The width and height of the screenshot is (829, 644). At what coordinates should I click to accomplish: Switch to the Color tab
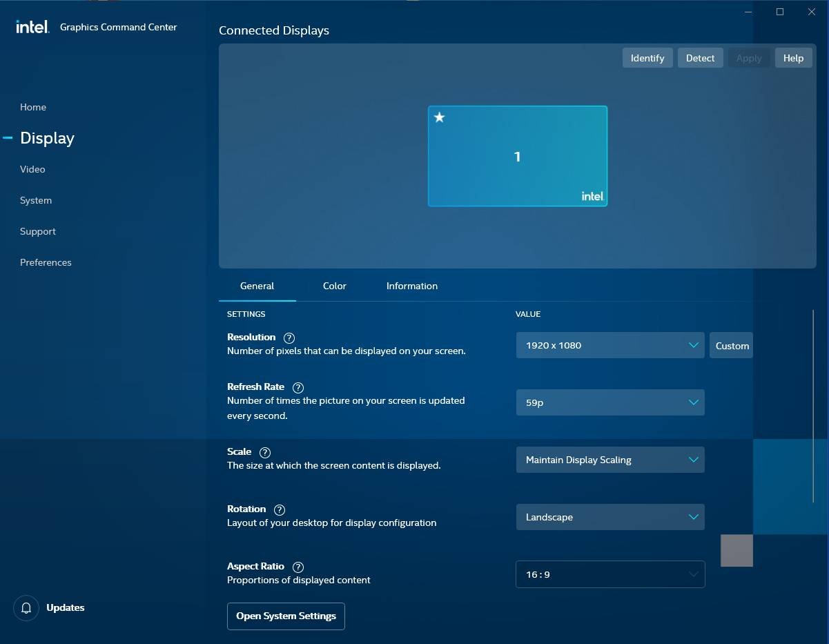pos(335,286)
